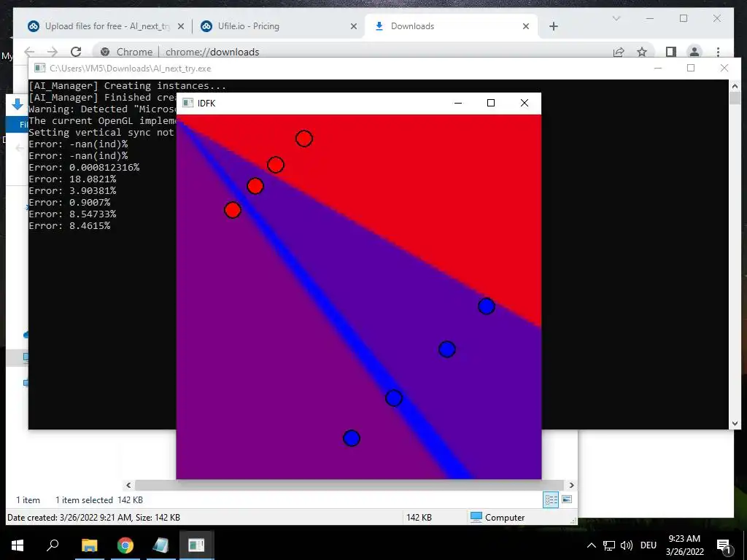Maximize the IDFK window
Image resolution: width=747 pixels, height=560 pixels.
click(x=491, y=103)
